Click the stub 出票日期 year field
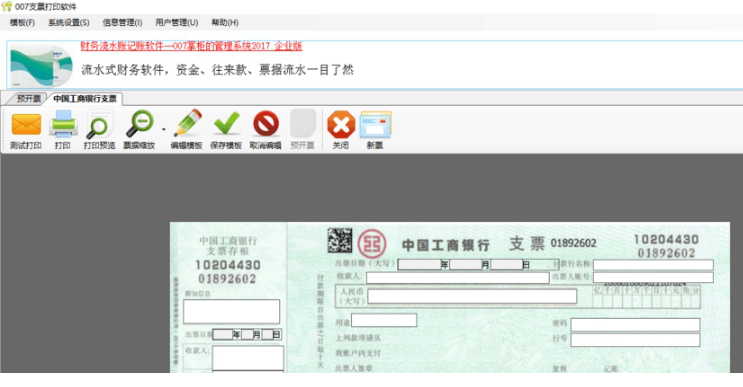The width and height of the screenshot is (743, 387). (222, 334)
